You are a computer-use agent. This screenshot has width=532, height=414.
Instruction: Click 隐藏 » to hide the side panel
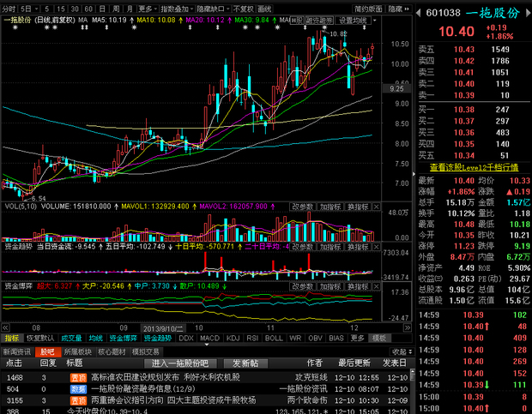point(399,9)
